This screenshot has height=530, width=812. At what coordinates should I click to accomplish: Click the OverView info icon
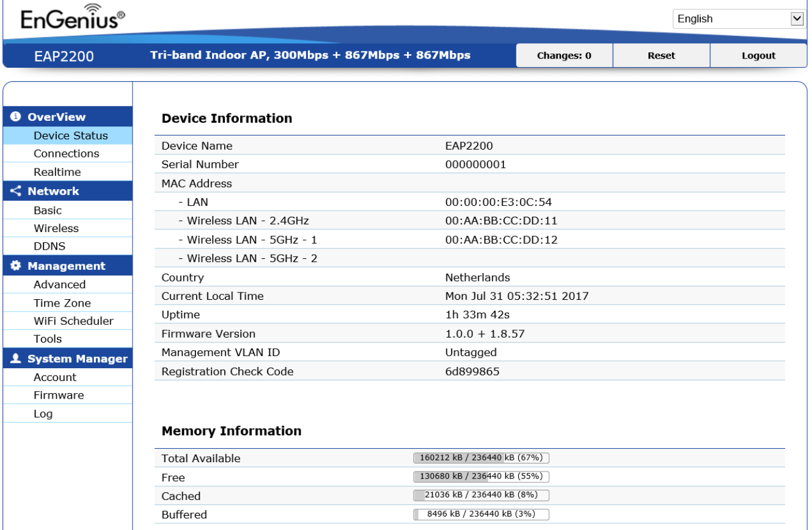point(16,117)
